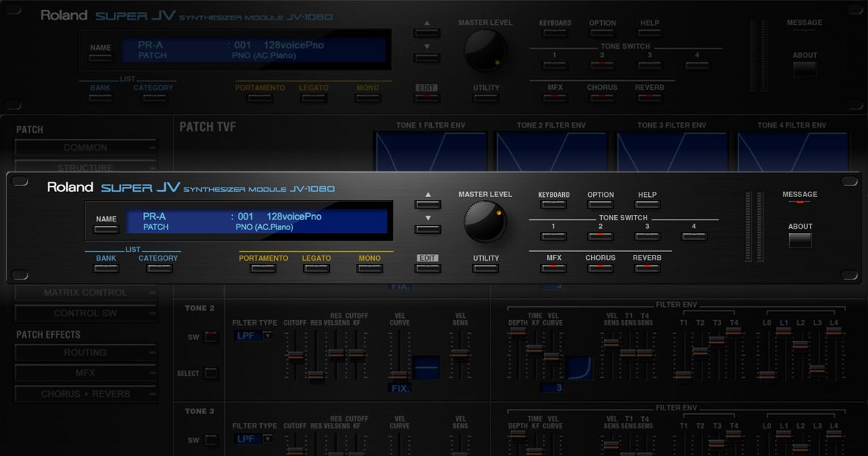Click the OPTION button on the bright front panel

pyautogui.click(x=600, y=205)
